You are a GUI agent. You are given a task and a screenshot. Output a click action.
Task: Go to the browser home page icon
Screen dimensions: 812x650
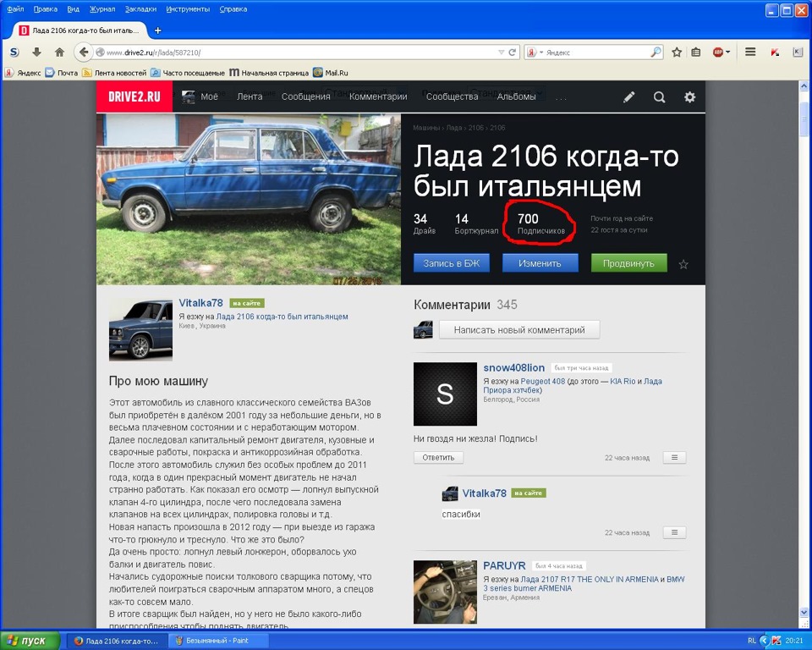pos(59,52)
